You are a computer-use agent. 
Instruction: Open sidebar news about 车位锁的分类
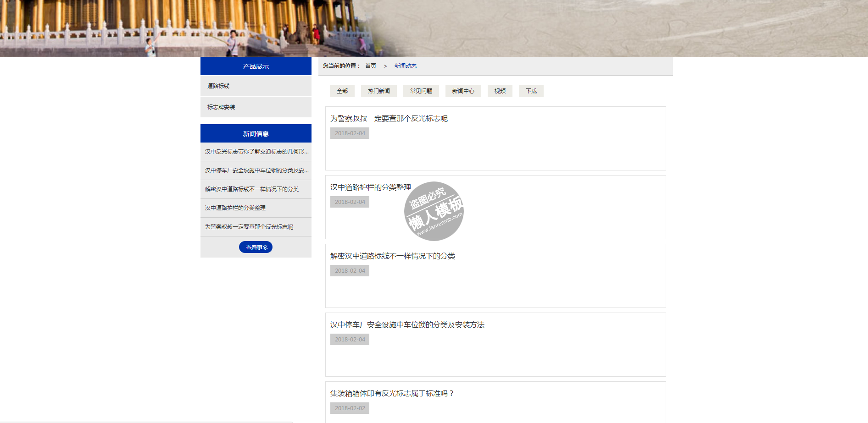pyautogui.click(x=256, y=170)
